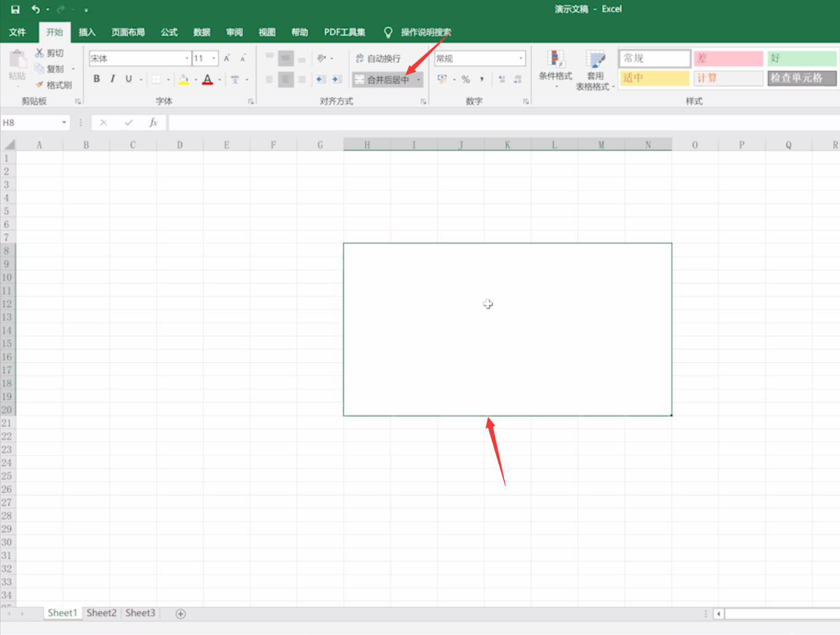Viewport: 840px width, 635px height.
Task: Open the font name dropdown (宋体)
Action: 187,58
